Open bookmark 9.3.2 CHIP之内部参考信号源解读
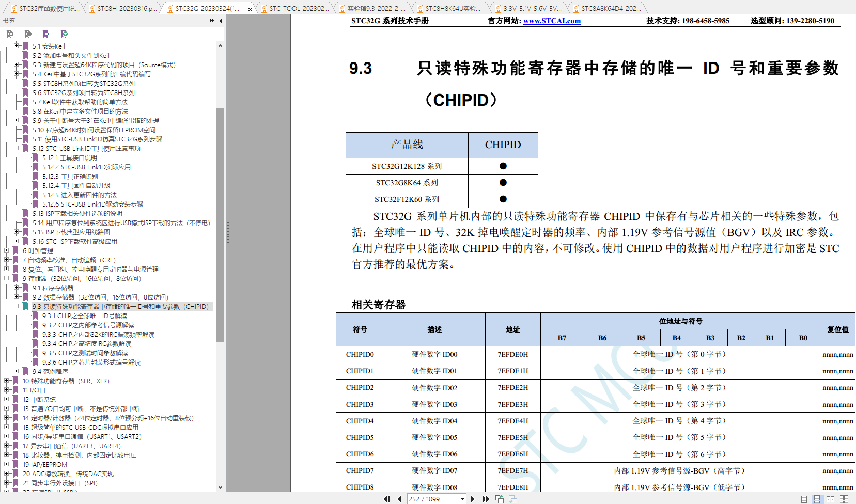 88,325
